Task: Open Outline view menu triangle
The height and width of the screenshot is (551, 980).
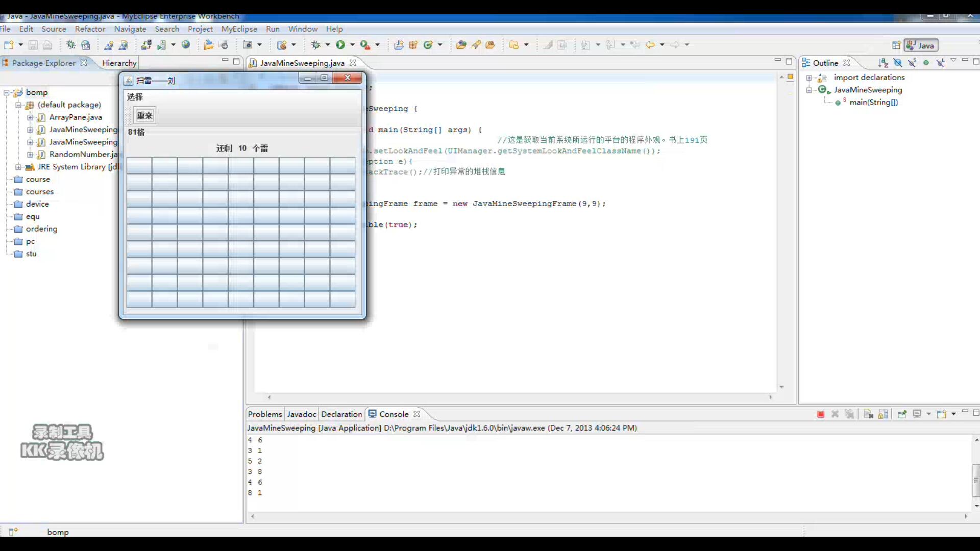Action: pos(953,61)
